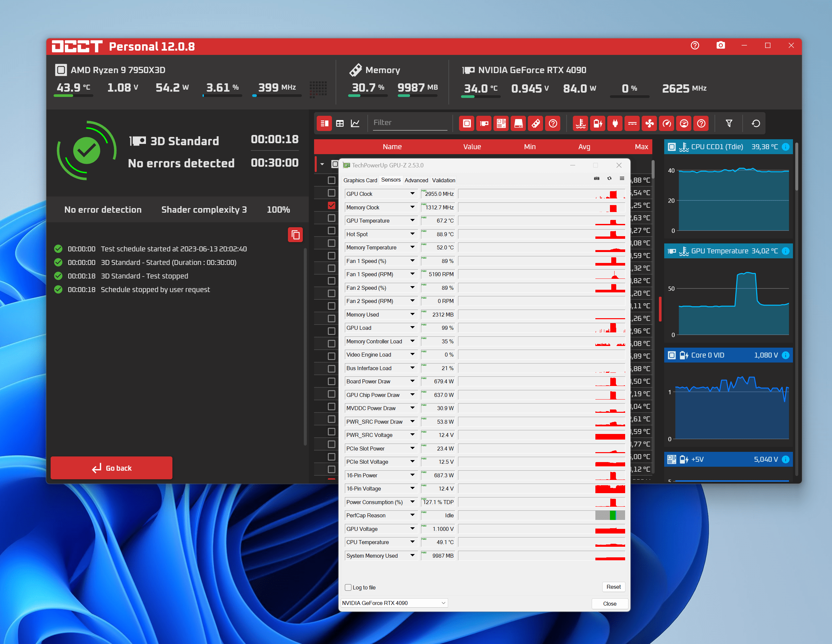Click the OCCT screenshot camera icon
Screen dimensions: 832x644
pyautogui.click(x=720, y=46)
